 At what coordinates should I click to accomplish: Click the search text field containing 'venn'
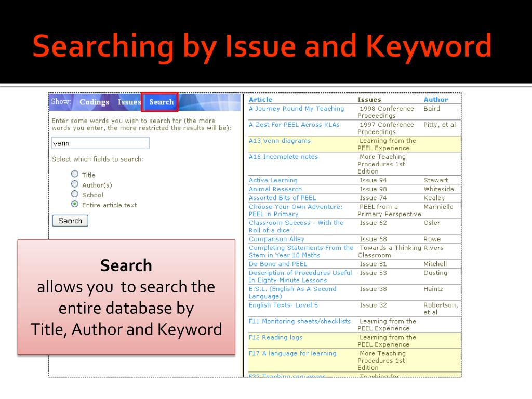[100, 143]
